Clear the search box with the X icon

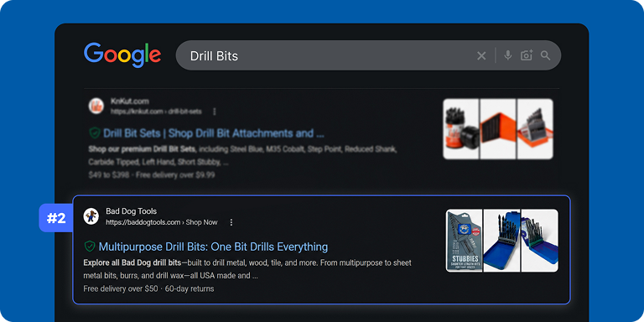(481, 56)
